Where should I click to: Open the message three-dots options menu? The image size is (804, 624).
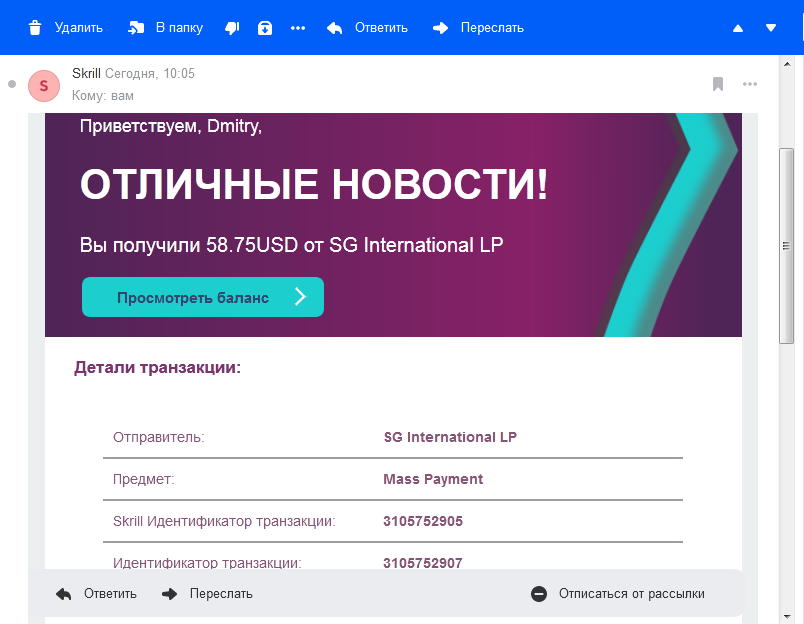pyautogui.click(x=750, y=84)
